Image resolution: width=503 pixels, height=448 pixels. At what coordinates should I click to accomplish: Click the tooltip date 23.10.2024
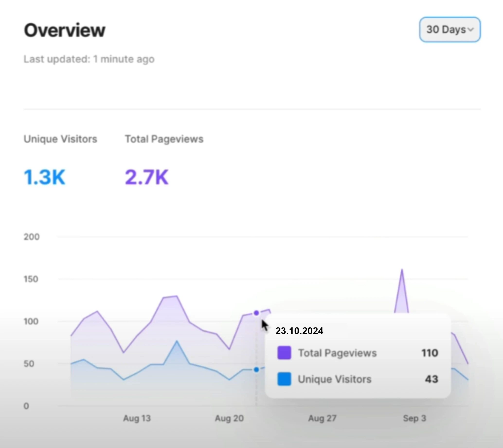299,331
